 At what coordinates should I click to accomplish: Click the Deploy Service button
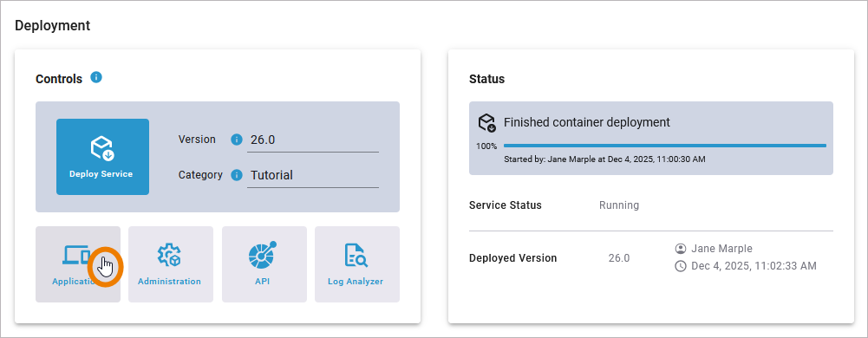(x=102, y=157)
